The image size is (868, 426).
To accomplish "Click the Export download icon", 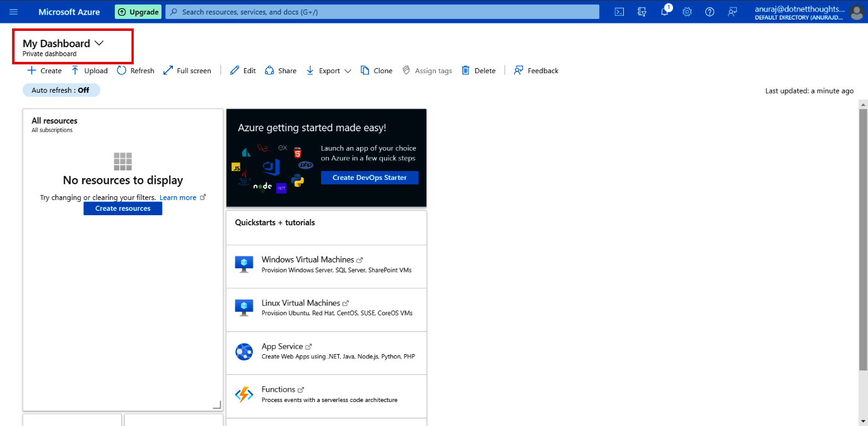I will click(x=310, y=71).
